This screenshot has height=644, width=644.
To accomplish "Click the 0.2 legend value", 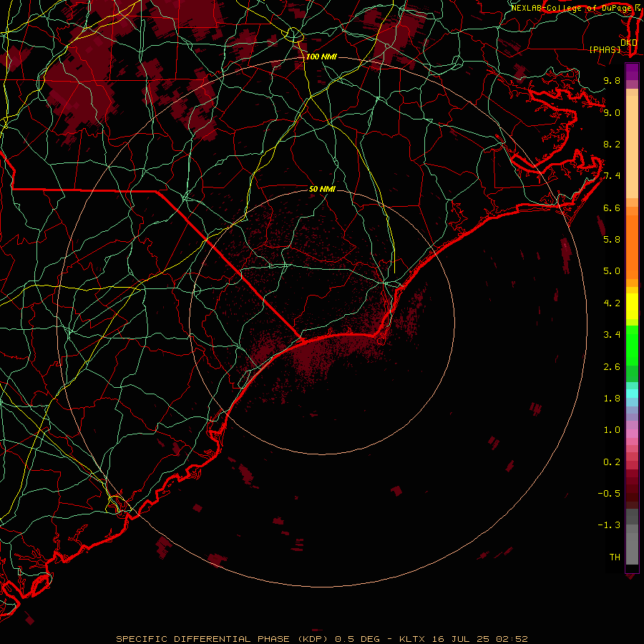I will click(612, 462).
